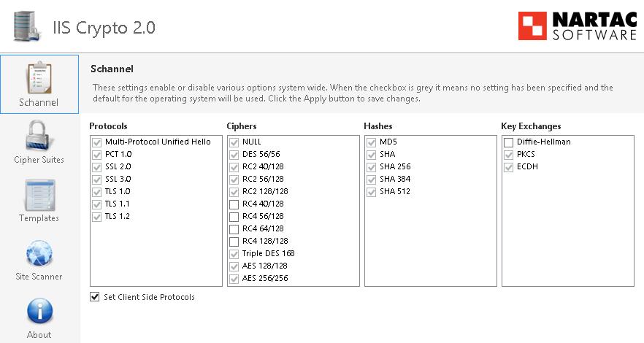This screenshot has height=343, width=644.
Task: Toggle the AES 256/256 cipher checkbox
Action: (234, 279)
